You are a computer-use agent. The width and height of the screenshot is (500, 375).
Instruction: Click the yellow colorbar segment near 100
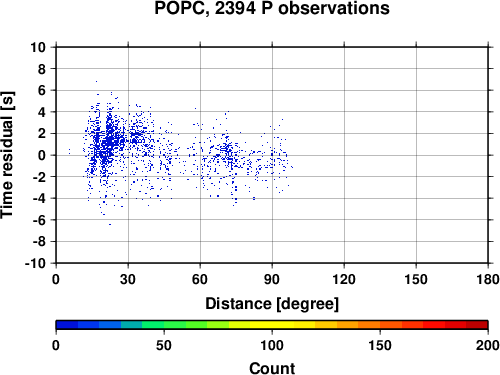tap(272, 325)
